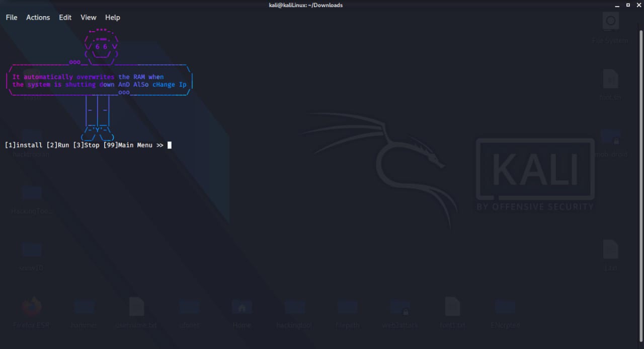Select the font.sh file icon on desktop
This screenshot has width=644, height=349.
click(610, 79)
